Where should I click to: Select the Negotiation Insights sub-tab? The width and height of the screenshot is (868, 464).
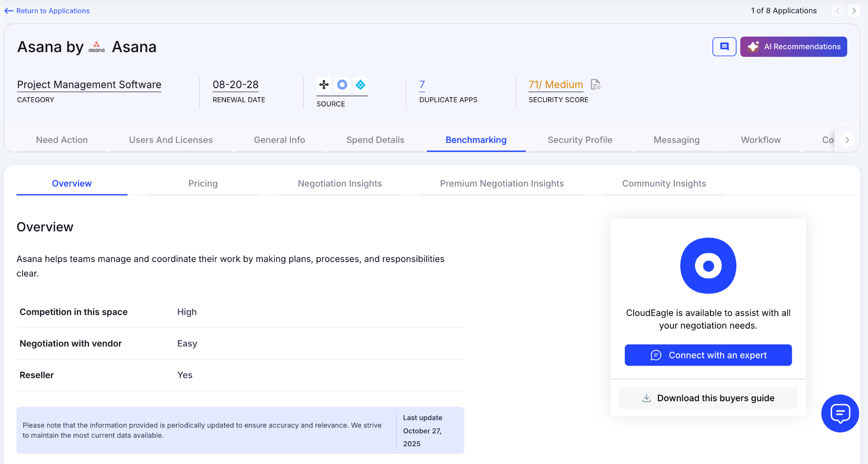click(339, 184)
